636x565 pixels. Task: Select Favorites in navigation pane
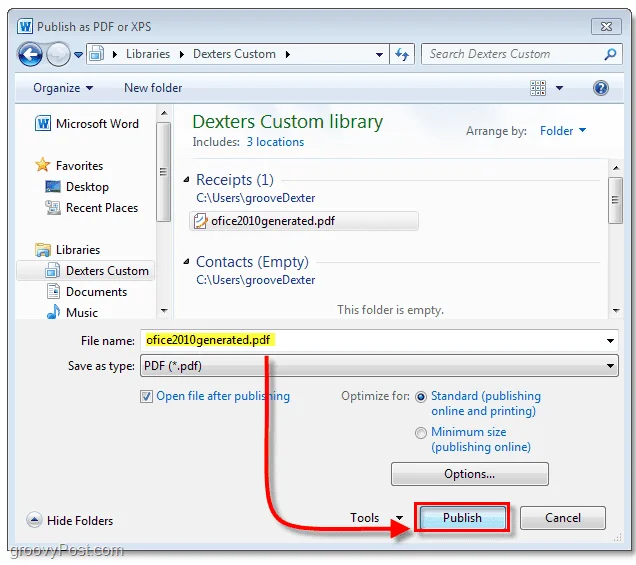[69, 165]
